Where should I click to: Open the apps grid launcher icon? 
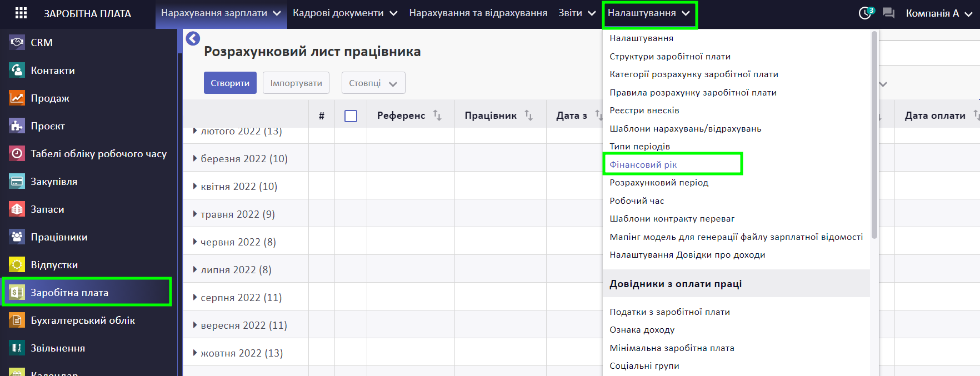(21, 13)
